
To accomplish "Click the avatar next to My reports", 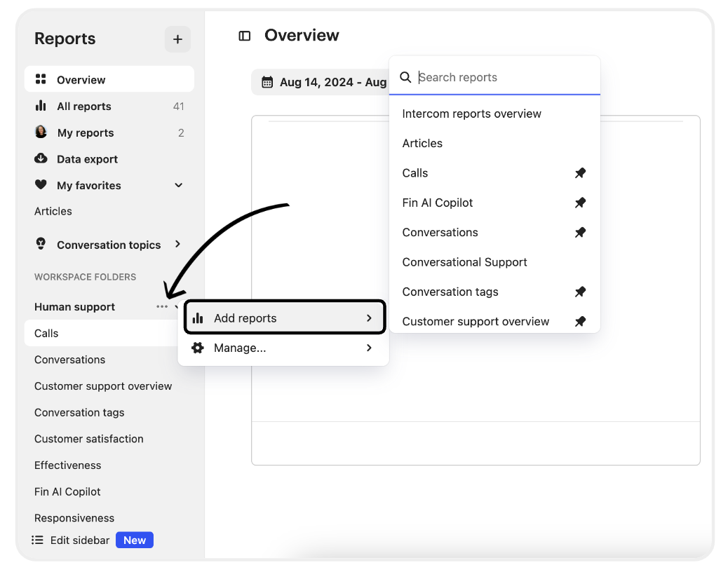I will pyautogui.click(x=41, y=132).
